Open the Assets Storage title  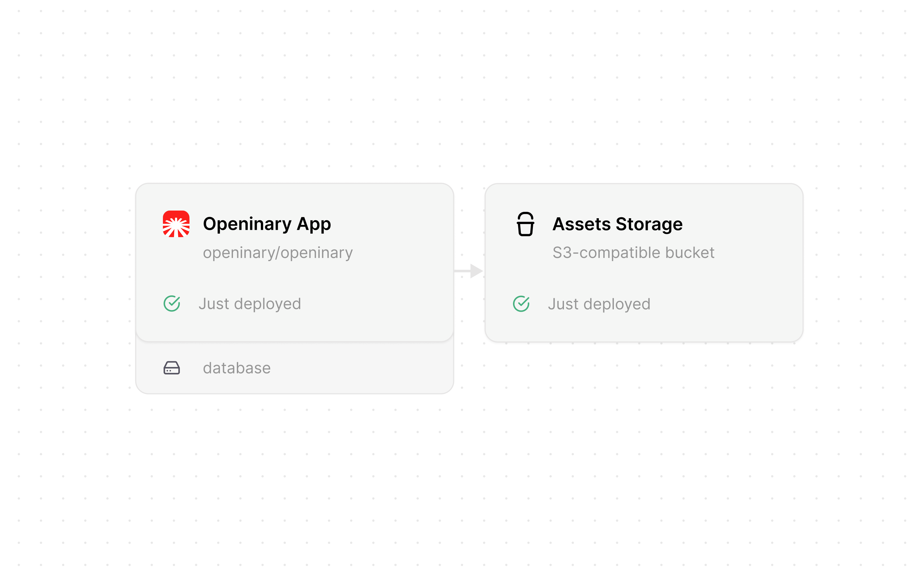point(617,224)
